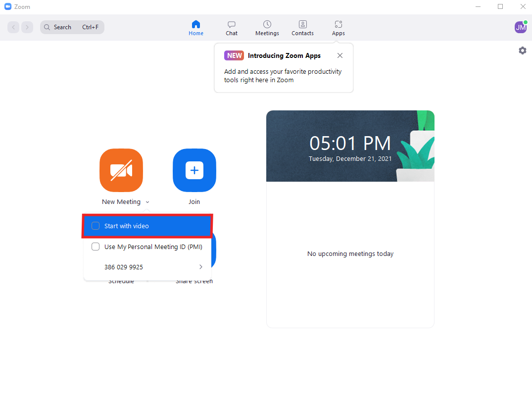Toggle the Start with video checkbox
Viewport: 532px width, 400px height.
click(96, 226)
